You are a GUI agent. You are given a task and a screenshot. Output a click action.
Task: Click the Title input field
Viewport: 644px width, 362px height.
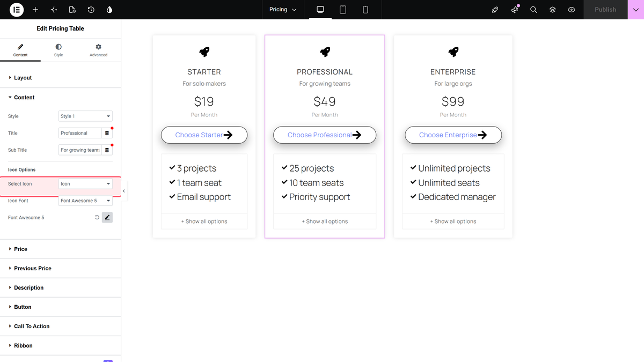pos(80,133)
